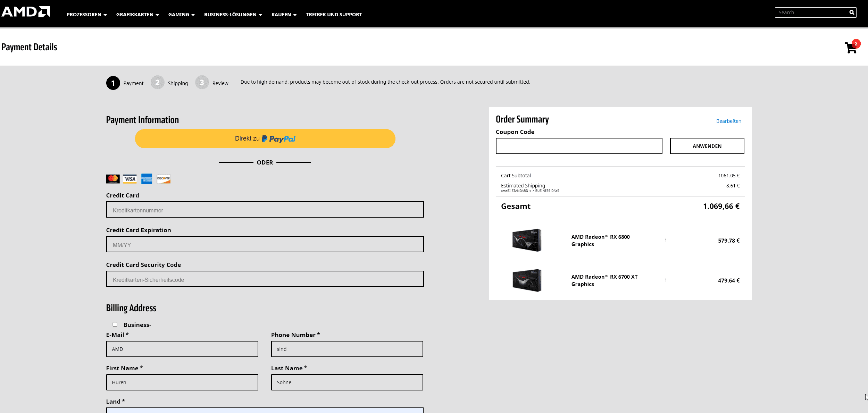This screenshot has width=868, height=413.
Task: Click the Order Summary heading
Action: point(522,119)
